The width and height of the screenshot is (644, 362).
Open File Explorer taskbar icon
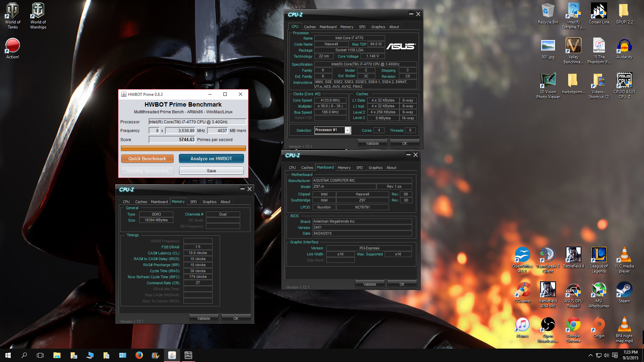point(57,355)
